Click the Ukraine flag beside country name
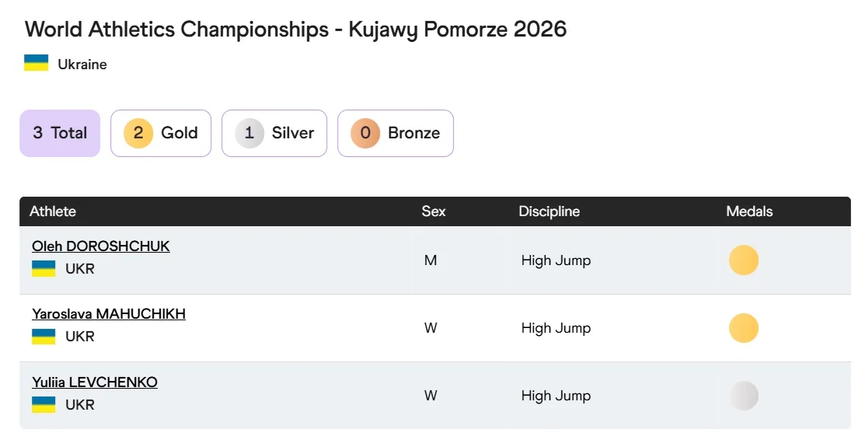 click(37, 64)
